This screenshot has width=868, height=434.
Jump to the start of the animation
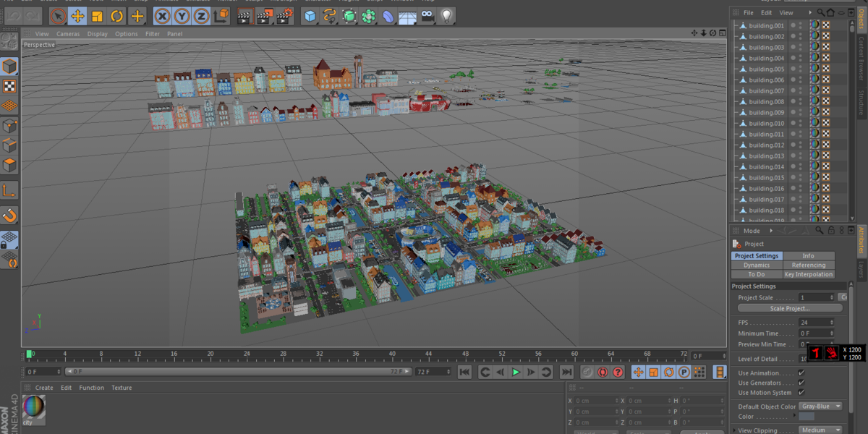pos(465,372)
